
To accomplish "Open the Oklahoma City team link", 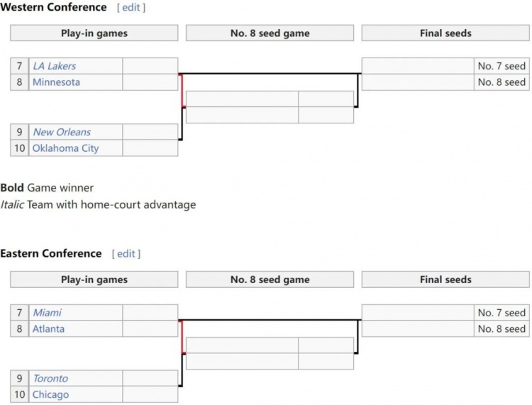I will pyautogui.click(x=65, y=148).
